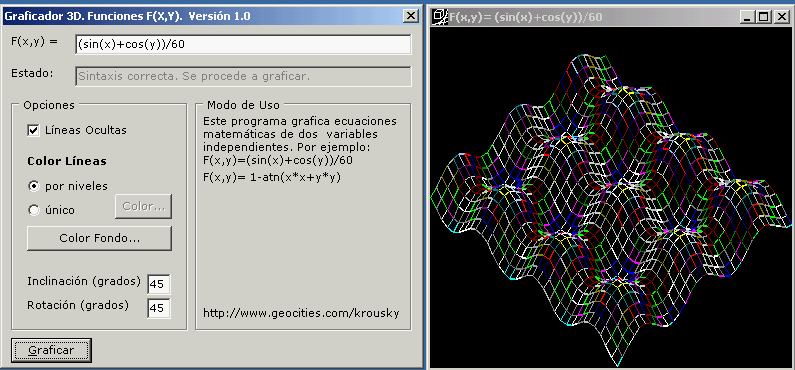The width and height of the screenshot is (795, 370).
Task: Click the geocities.com/krousky URL text
Action: (x=301, y=313)
